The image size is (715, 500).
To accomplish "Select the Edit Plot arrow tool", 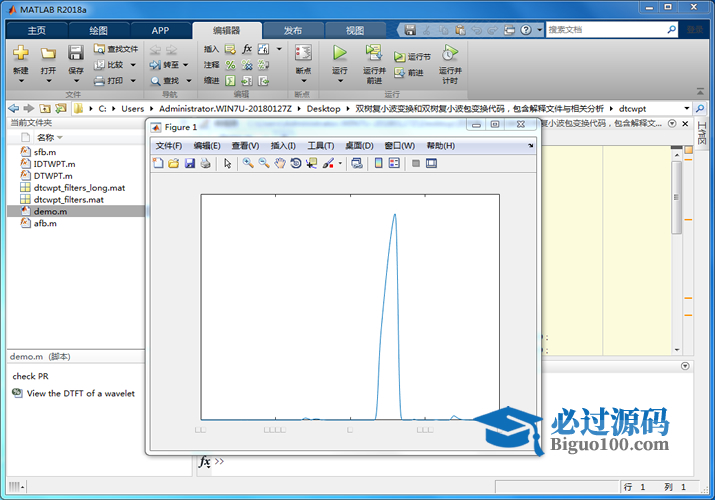I will click(228, 163).
